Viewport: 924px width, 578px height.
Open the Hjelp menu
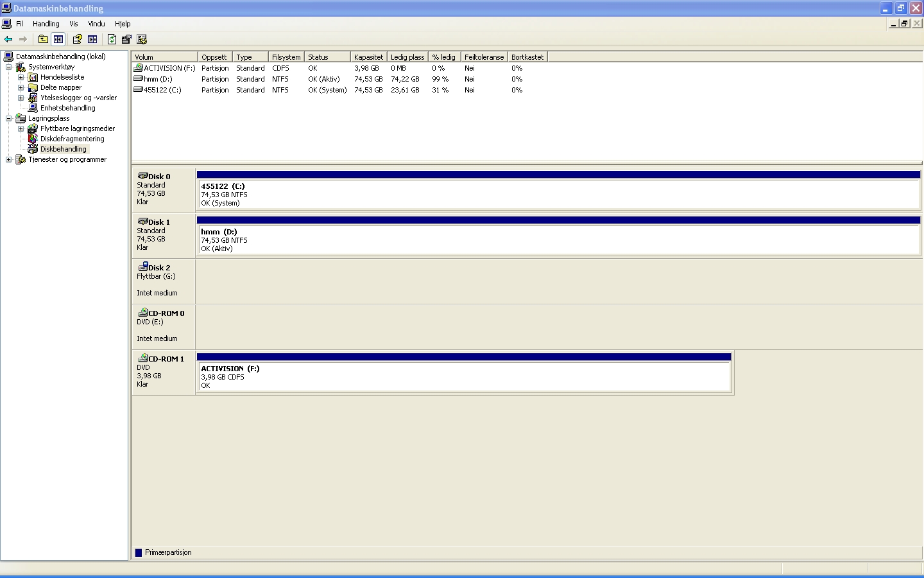click(123, 24)
